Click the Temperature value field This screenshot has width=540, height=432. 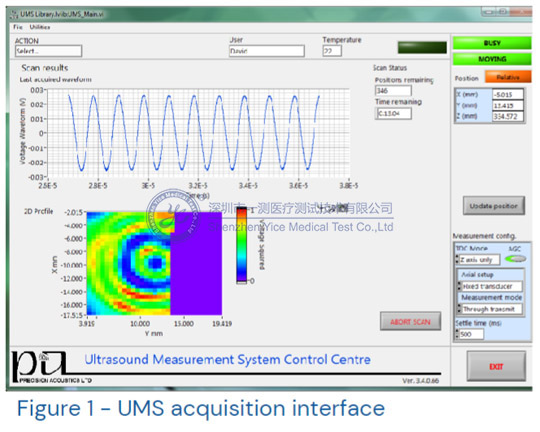[332, 51]
